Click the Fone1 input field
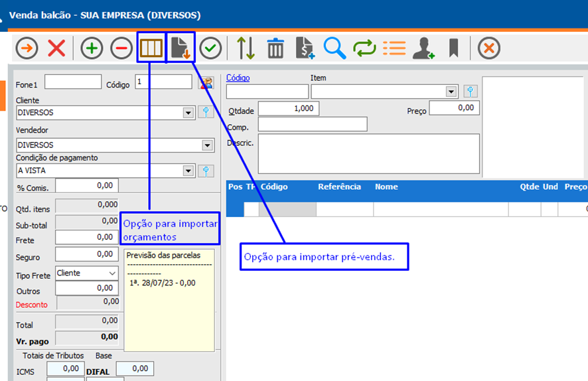Viewport: 588px width, 381px height. 73,82
